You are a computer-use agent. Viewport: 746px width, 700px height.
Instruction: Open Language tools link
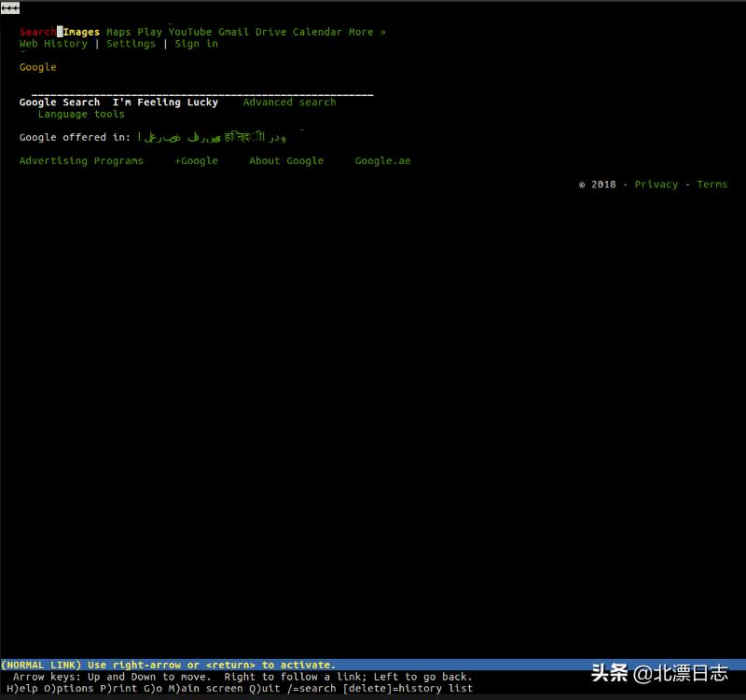tap(81, 114)
